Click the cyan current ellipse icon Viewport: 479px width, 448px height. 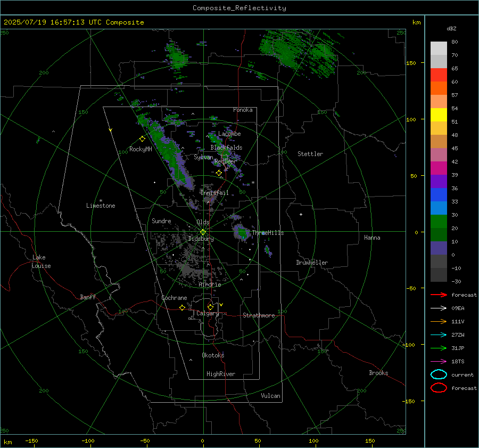pyautogui.click(x=439, y=374)
